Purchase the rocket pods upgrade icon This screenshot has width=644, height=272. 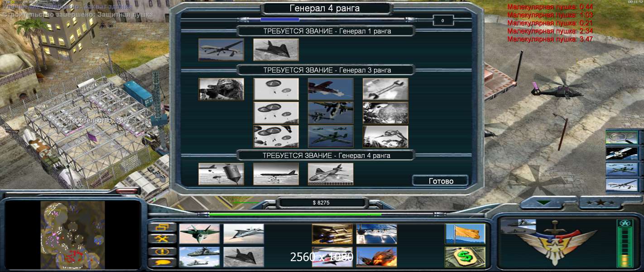332,234
